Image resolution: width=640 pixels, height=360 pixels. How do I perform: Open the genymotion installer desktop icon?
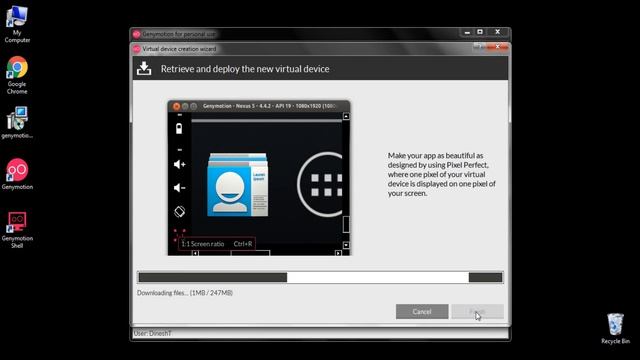click(17, 122)
